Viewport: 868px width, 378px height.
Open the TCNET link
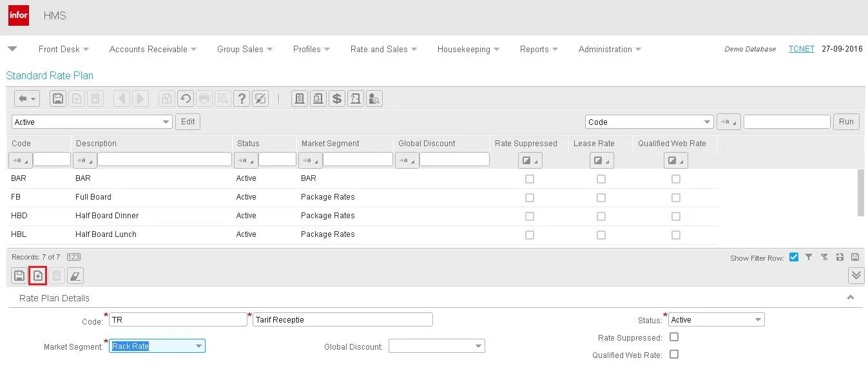click(802, 49)
